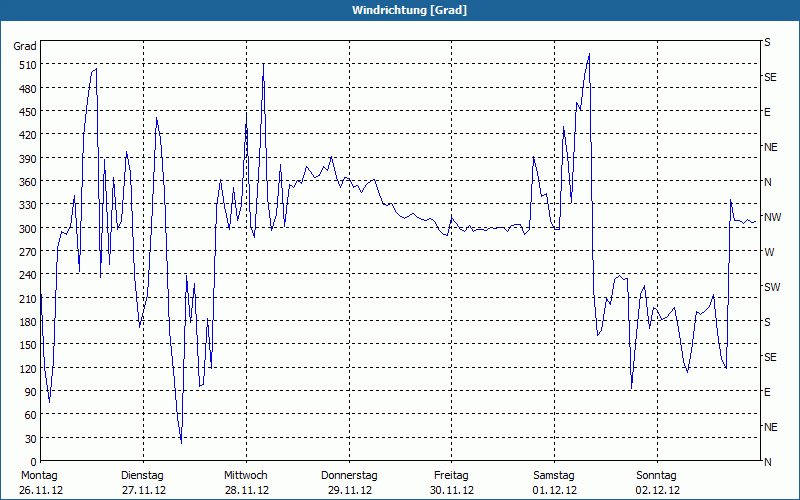
Task: Click the 'SW' compass label
Action: point(772,287)
